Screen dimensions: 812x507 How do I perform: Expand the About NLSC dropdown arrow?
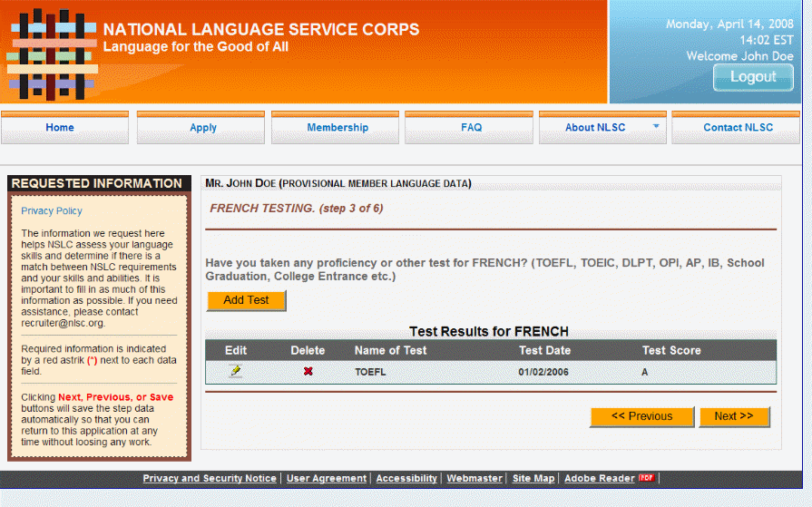pos(656,126)
